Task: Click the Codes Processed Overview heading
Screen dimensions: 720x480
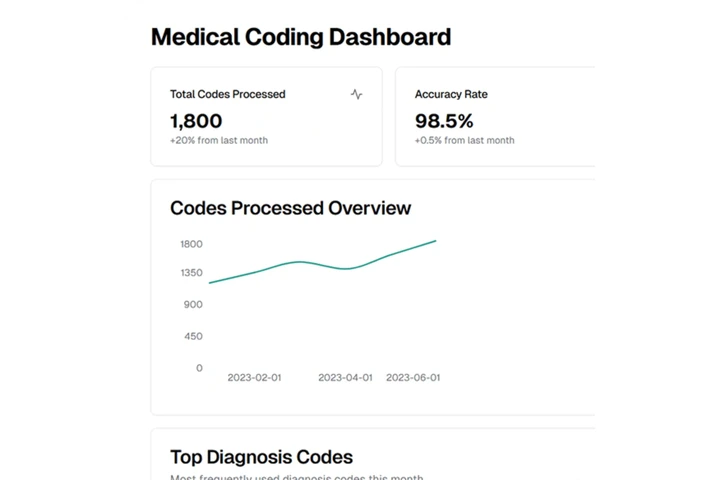Action: 291,208
